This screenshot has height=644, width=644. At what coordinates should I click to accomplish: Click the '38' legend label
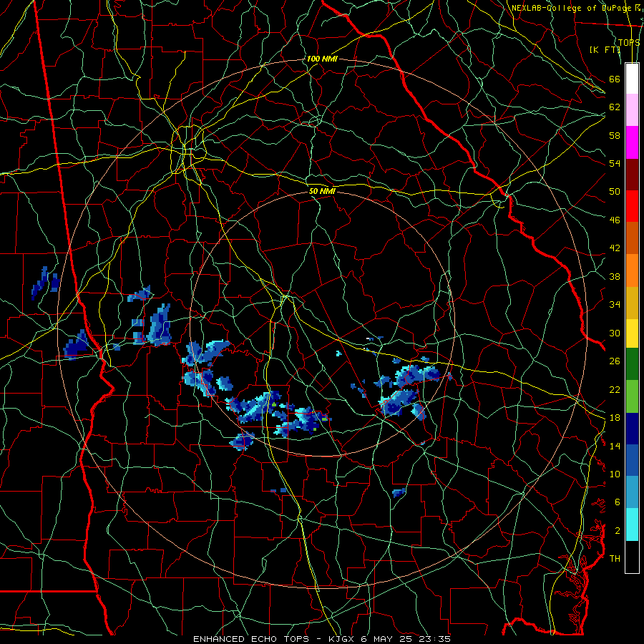tap(615, 276)
